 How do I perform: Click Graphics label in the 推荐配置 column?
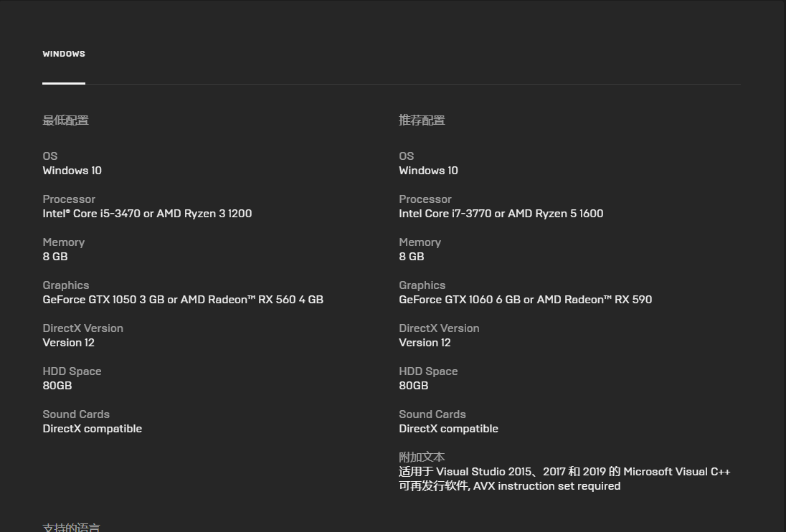point(422,285)
